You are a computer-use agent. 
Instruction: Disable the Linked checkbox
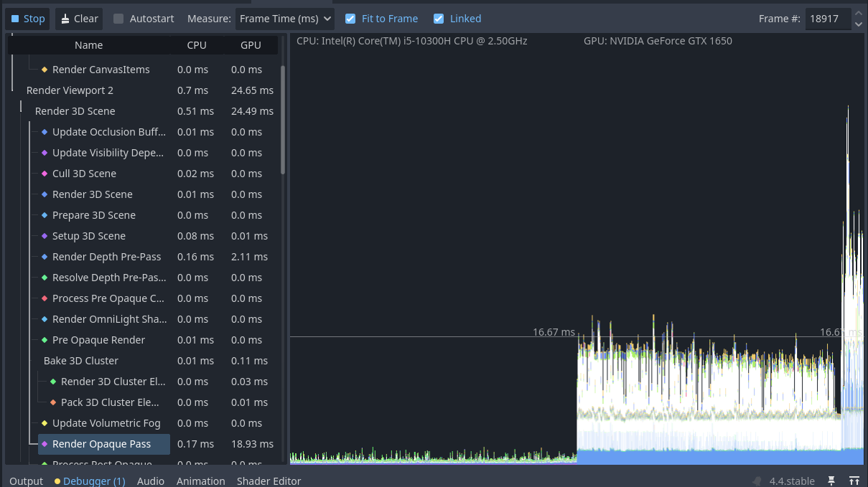(439, 19)
